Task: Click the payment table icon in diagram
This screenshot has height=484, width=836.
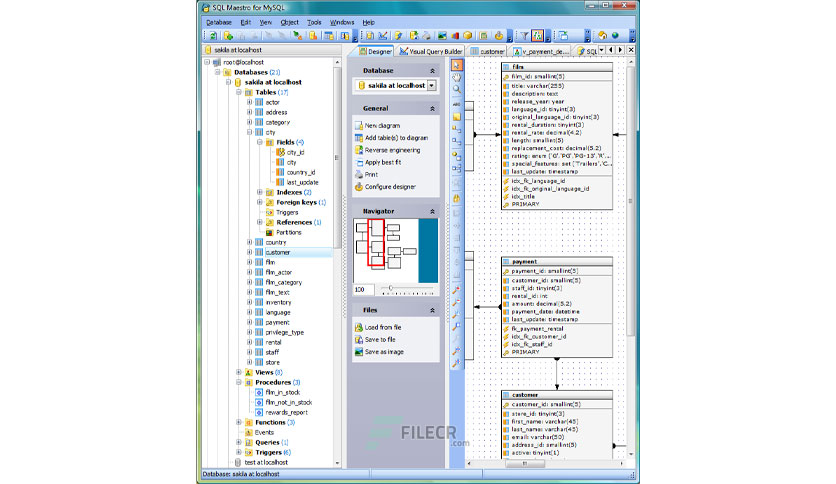Action: (x=507, y=262)
